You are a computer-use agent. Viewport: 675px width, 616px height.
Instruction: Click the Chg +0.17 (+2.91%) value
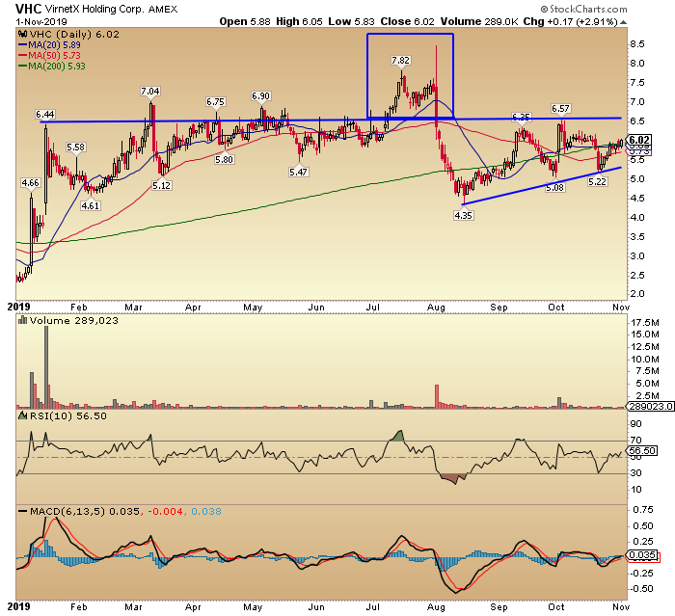coord(571,21)
